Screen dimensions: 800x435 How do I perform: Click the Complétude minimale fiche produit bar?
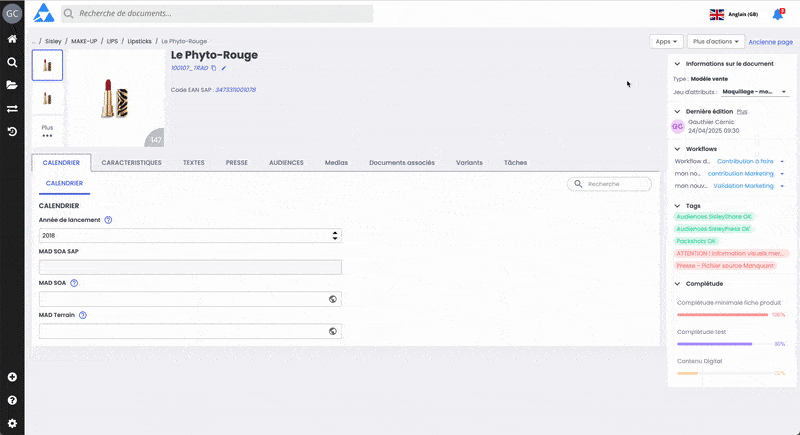(724, 315)
